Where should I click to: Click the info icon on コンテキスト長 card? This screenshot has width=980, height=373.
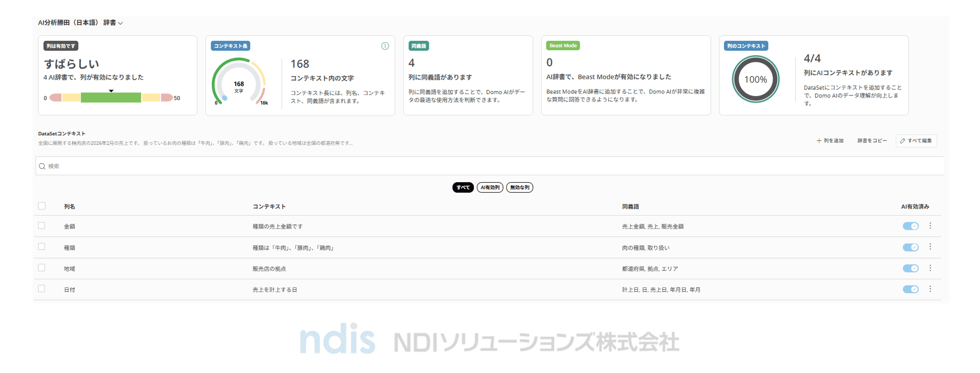click(385, 46)
